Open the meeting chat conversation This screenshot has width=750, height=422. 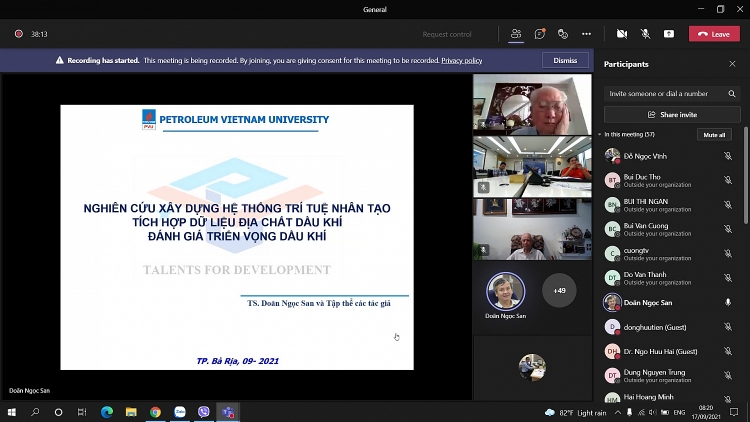pos(540,34)
